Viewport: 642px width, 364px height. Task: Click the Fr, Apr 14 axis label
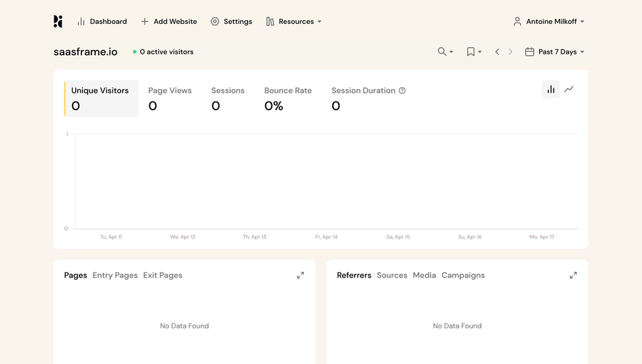326,236
